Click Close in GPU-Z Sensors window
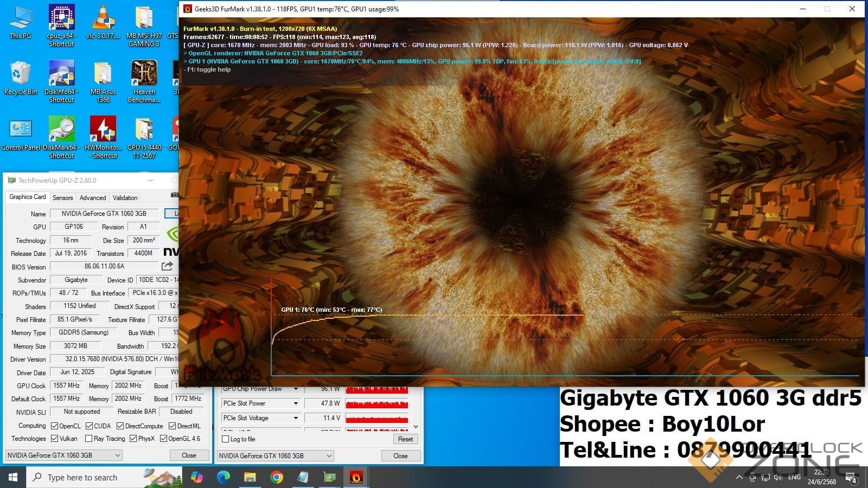This screenshot has width=868, height=488. coord(400,456)
